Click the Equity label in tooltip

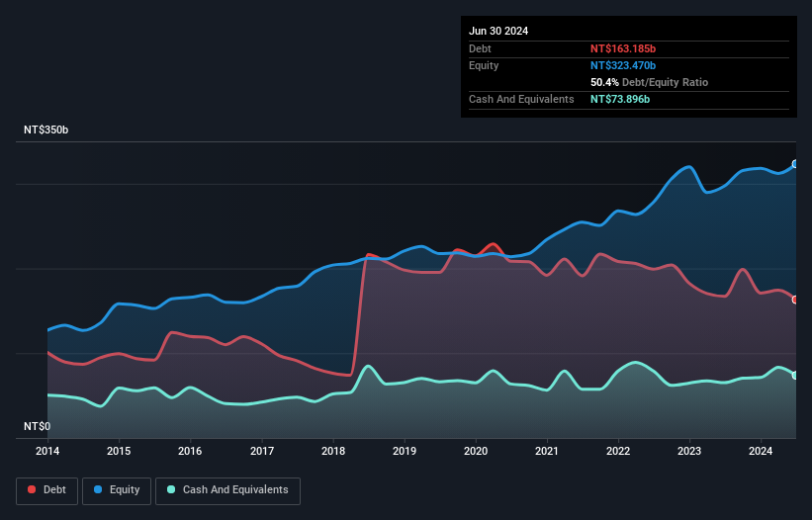(484, 65)
